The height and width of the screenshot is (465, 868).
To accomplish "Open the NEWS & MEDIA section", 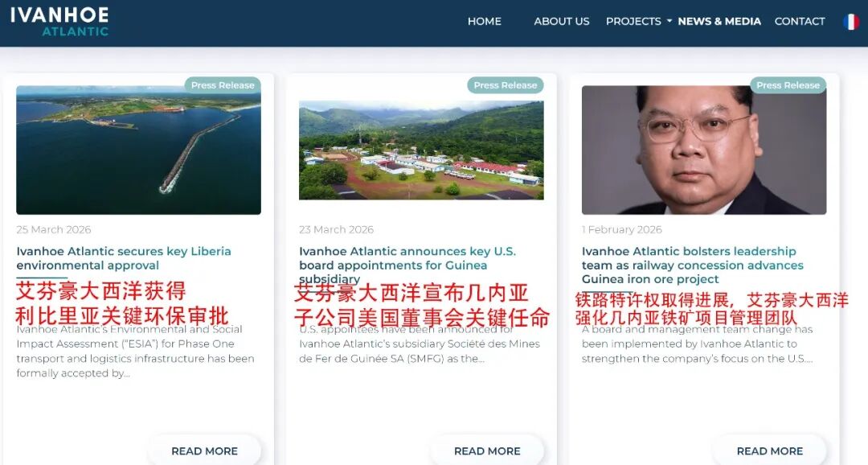I will point(719,22).
